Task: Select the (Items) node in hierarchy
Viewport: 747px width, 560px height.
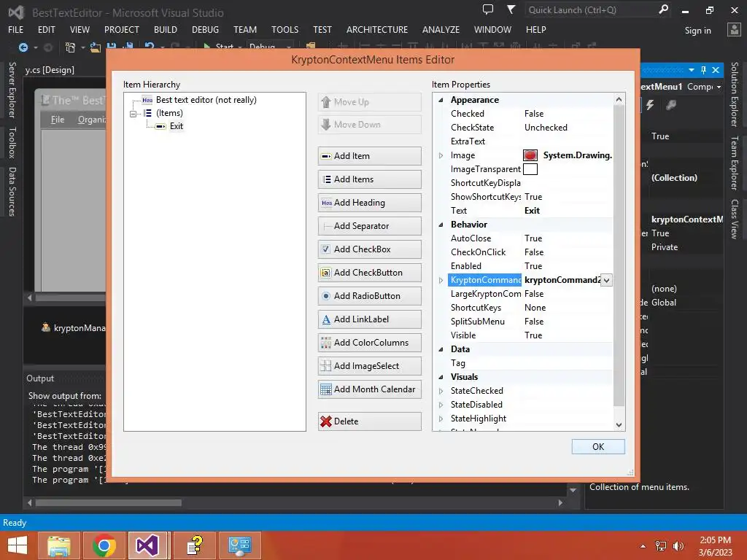Action: click(x=169, y=113)
